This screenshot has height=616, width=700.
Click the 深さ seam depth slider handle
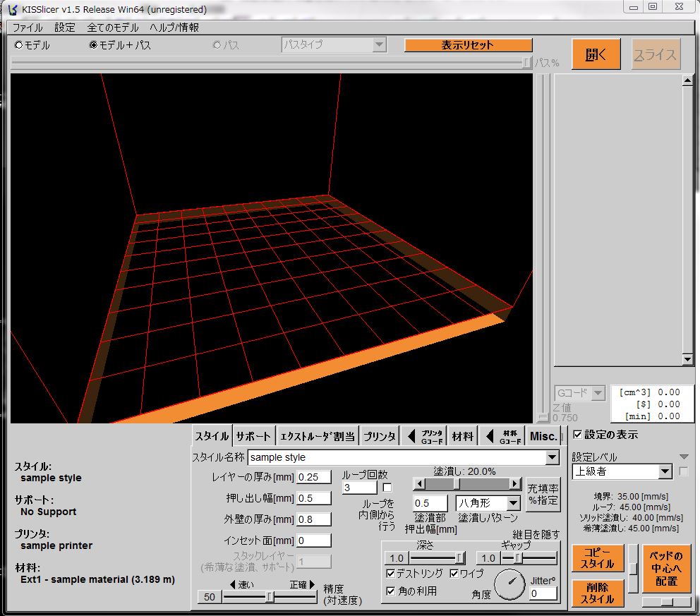pos(460,557)
